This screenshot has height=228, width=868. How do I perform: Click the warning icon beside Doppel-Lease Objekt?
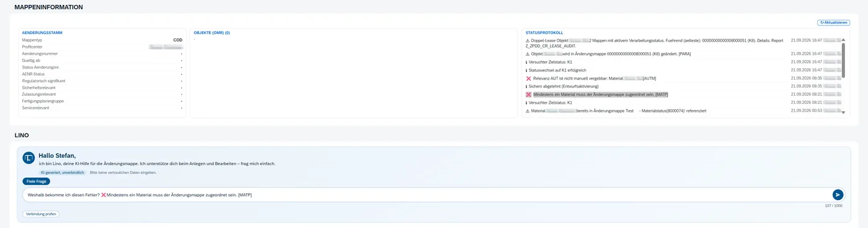(527, 40)
